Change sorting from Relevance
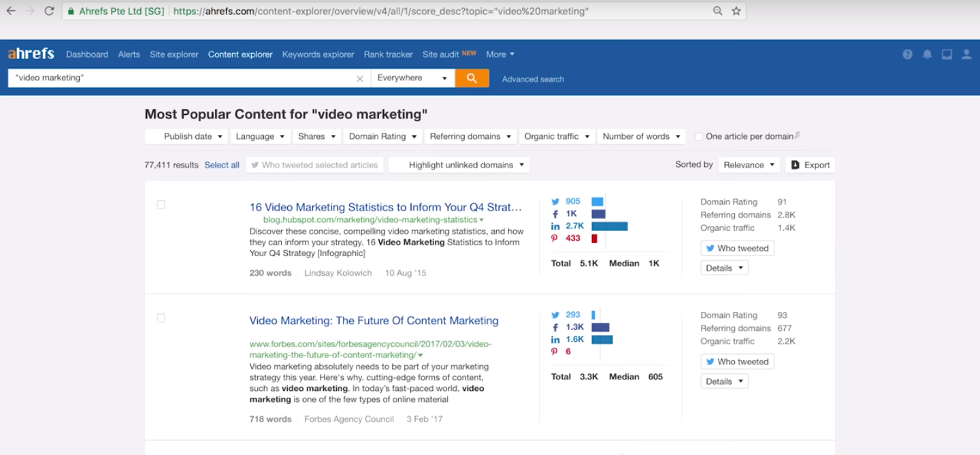Screen dimensions: 980x455 point(749,165)
